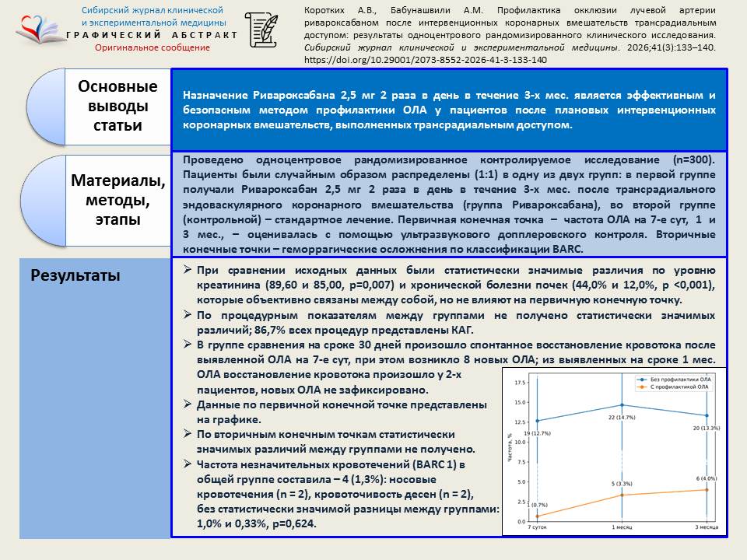Click the chart data label '20 (13.3%)'
This screenshot has height=560, width=747.
tap(706, 428)
